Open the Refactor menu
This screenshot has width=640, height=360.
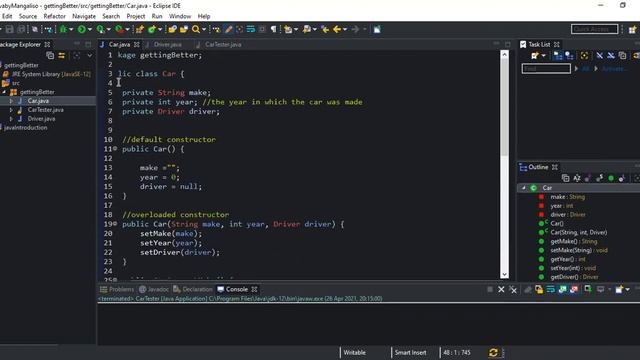(x=54, y=16)
